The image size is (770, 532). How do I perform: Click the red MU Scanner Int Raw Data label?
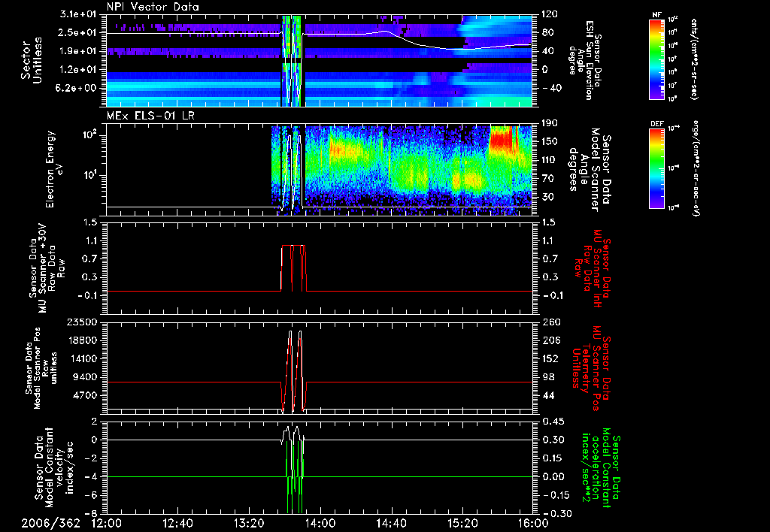tap(593, 267)
